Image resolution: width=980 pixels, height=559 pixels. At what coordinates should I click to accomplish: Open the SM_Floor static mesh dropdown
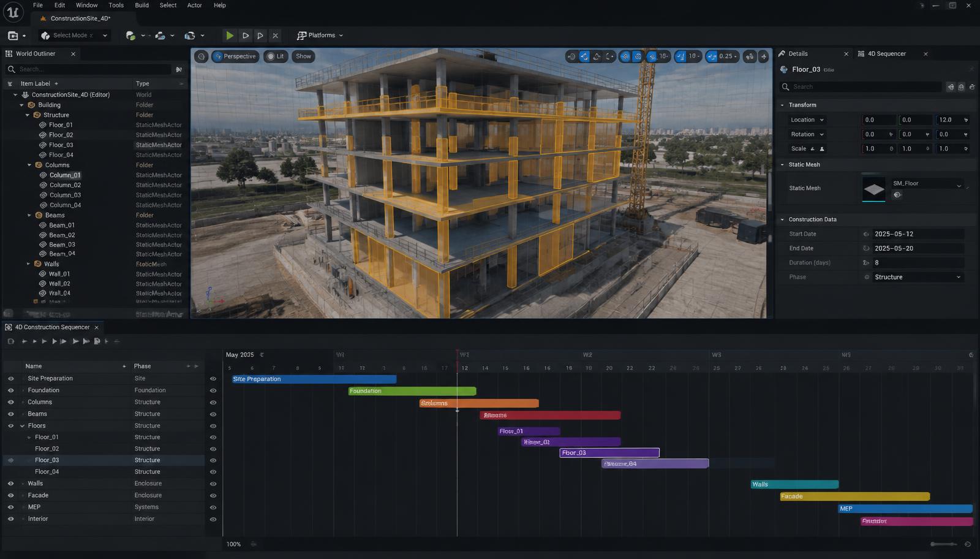[927, 183]
